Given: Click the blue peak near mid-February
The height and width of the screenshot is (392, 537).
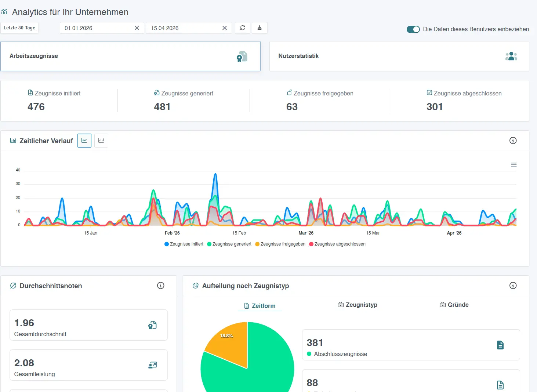Looking at the screenshot, I should click(215, 175).
